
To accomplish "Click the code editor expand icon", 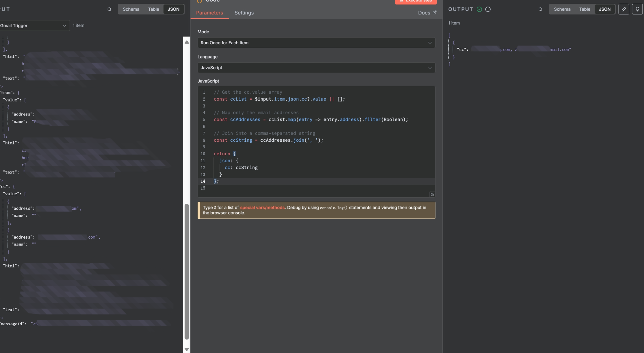I will click(x=432, y=195).
